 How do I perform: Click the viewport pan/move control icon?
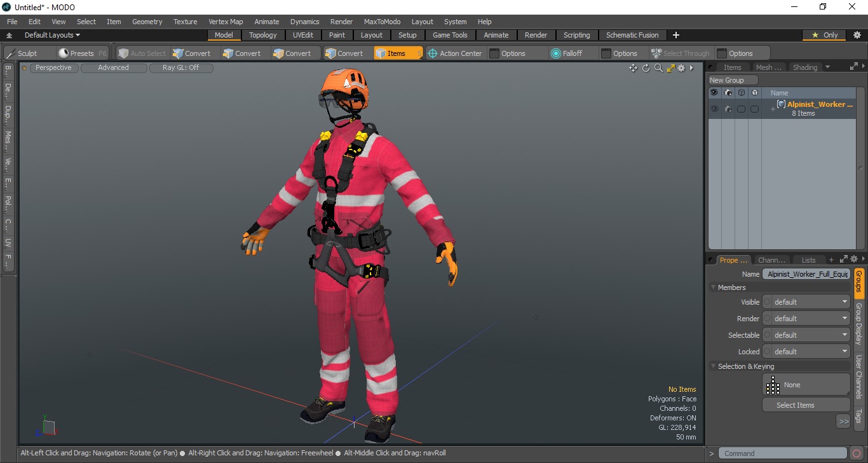tap(633, 68)
